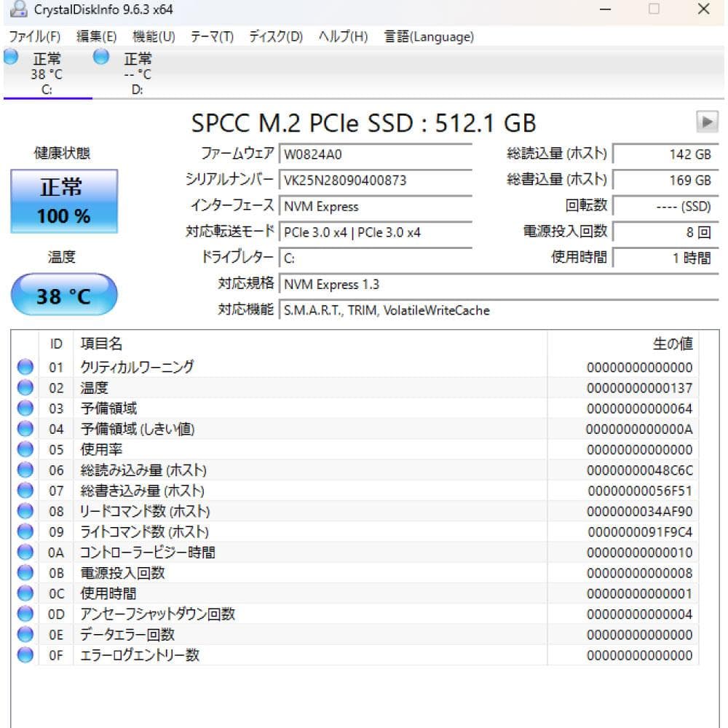The image size is (728, 728).
Task: Select the C: drive tab
Action: point(47,73)
